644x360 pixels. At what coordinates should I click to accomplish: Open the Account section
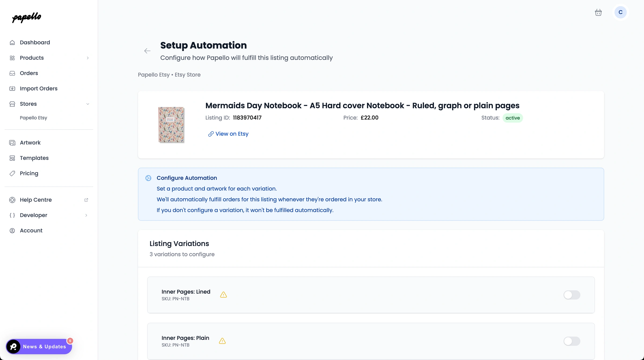pyautogui.click(x=31, y=231)
